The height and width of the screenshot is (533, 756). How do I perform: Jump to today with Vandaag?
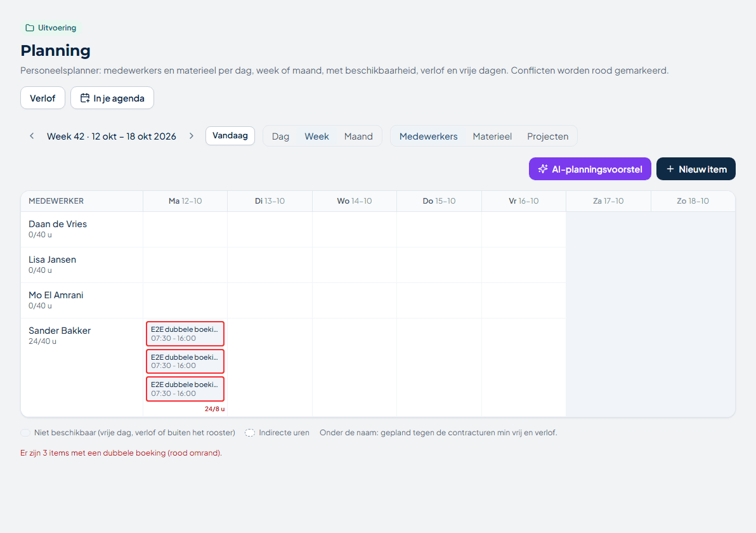pos(230,136)
